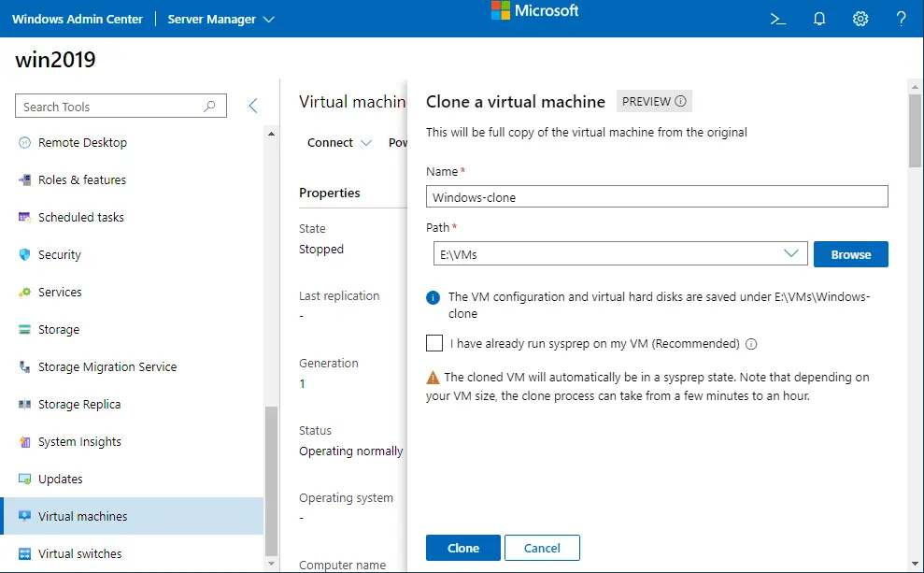
Task: Open the help question mark icon
Action: tap(901, 19)
